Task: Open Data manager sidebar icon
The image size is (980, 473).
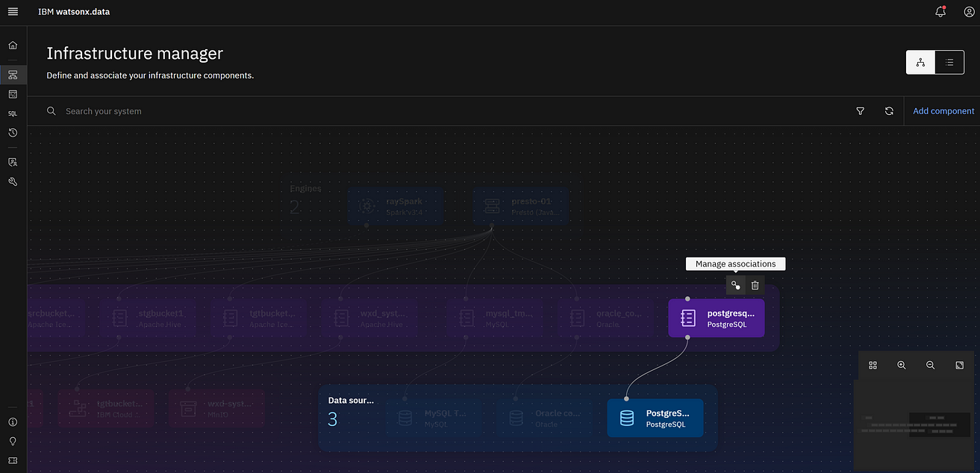Action: 13,95
